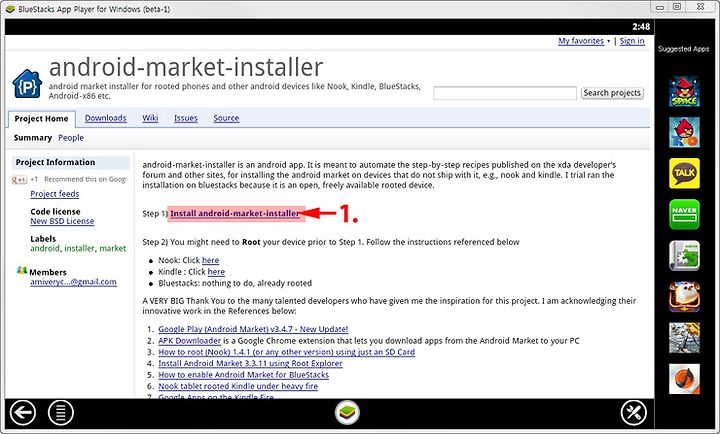Screen dimensions: 720x434
Task: Expand the My favorites dropdown
Action: point(584,41)
